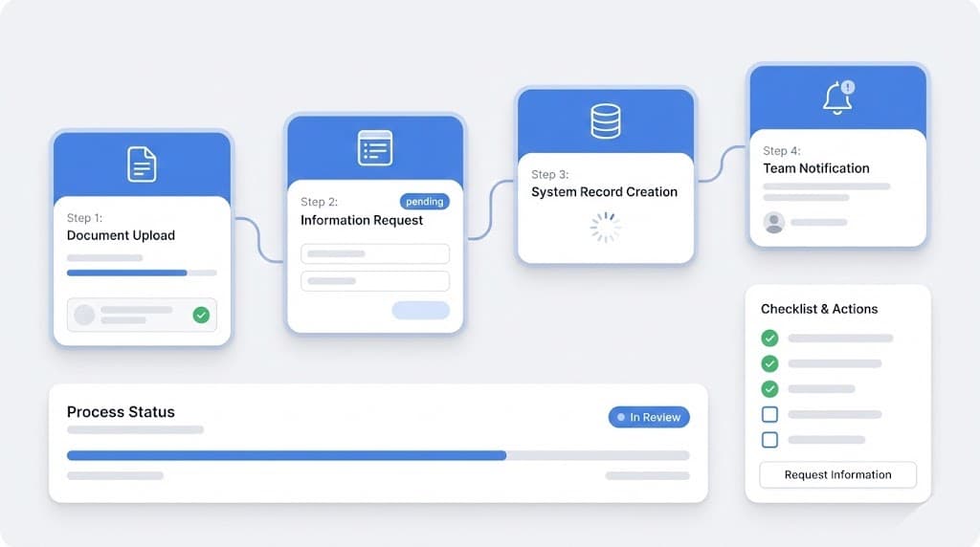Toggle the first checked item in Checklist
Screen dimensions: 980x547
click(770, 338)
